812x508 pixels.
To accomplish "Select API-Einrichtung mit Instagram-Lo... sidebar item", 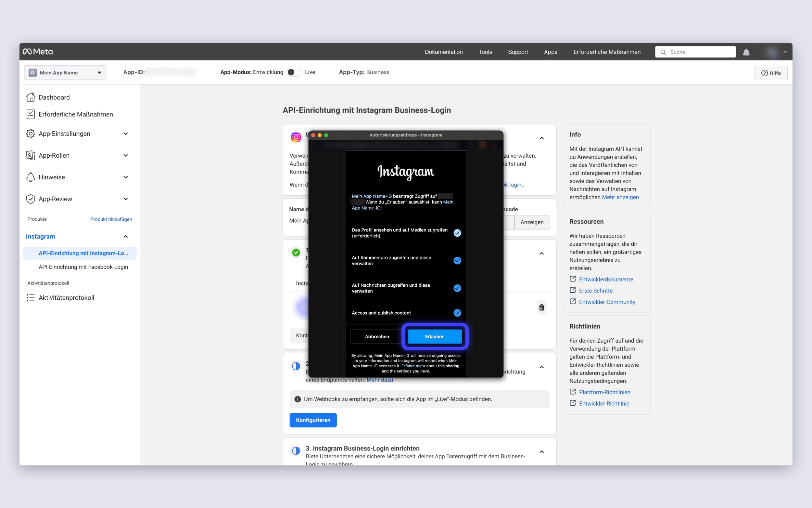I will tap(80, 253).
